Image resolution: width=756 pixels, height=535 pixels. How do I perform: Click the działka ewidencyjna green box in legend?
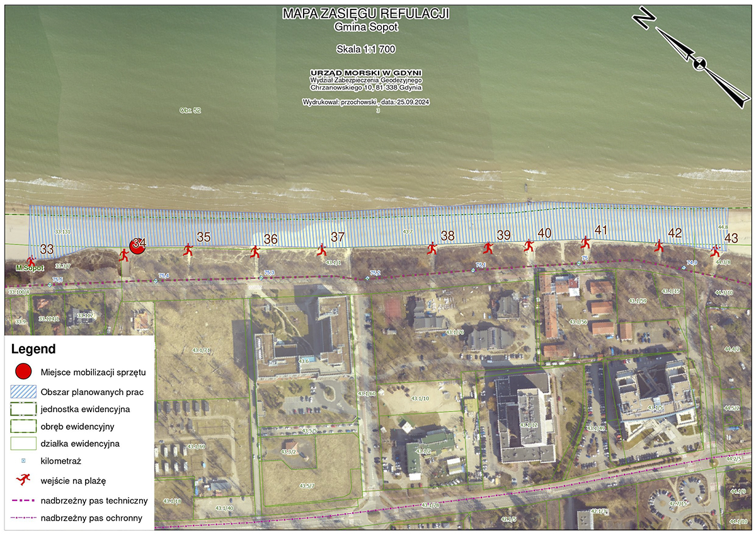coord(23,444)
